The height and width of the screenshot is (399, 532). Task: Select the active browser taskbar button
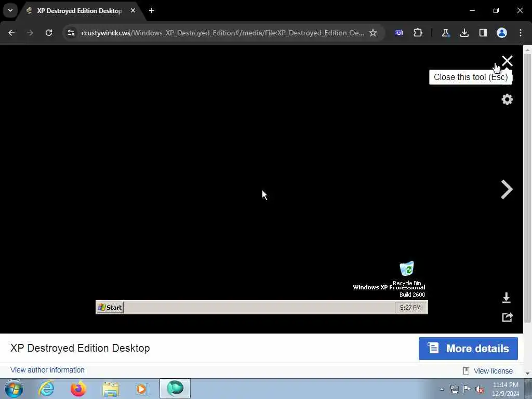(175, 389)
